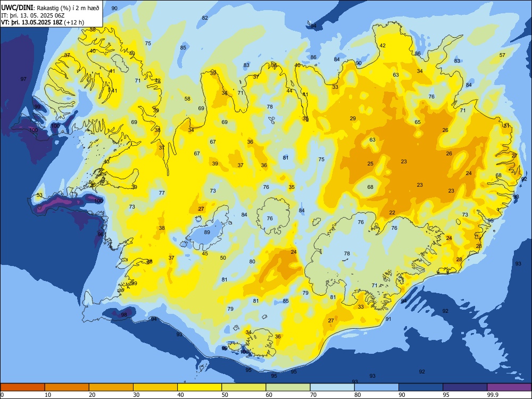Select the 90–95 dark blue legend swatch

click(x=421, y=387)
